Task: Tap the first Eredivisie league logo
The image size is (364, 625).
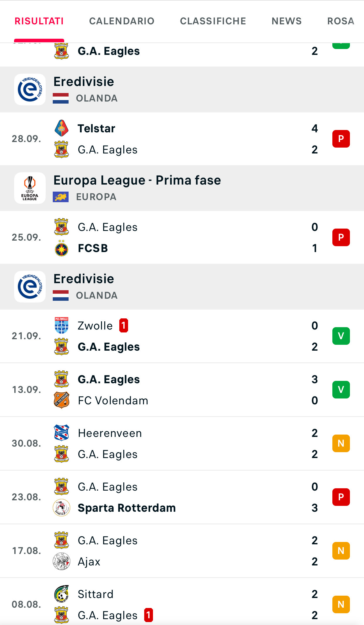Action: click(30, 89)
